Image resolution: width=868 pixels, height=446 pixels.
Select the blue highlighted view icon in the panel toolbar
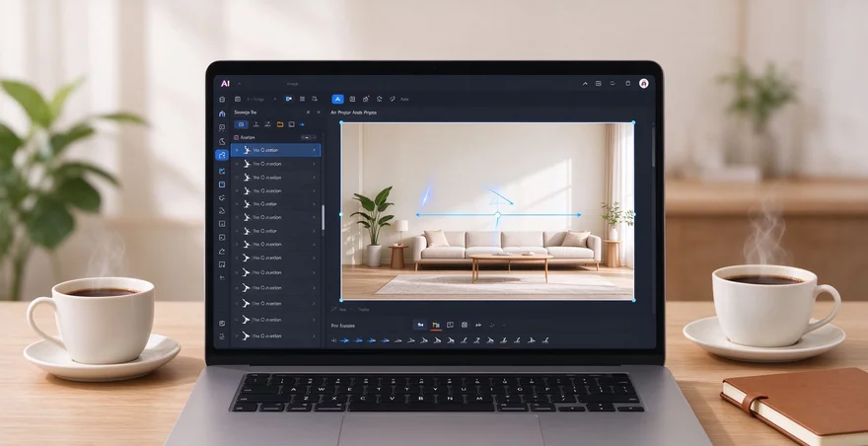[242, 124]
